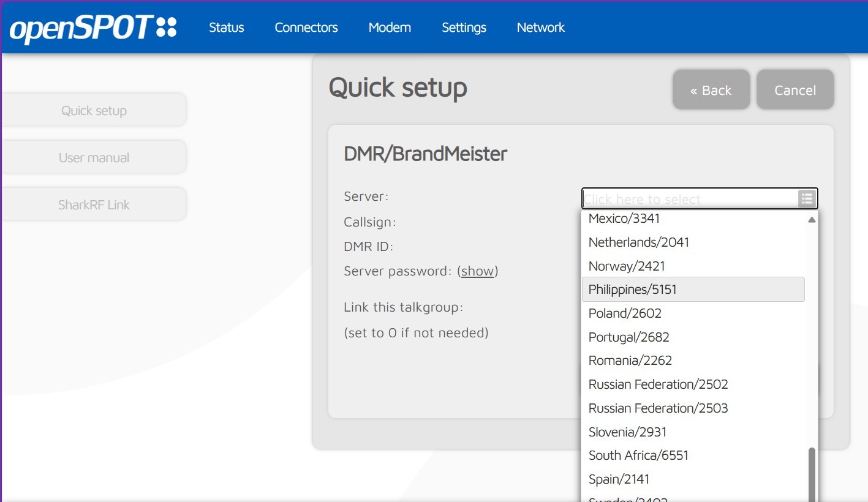Viewport: 868px width, 502px height.
Task: Open the Status menu
Action: coord(226,28)
